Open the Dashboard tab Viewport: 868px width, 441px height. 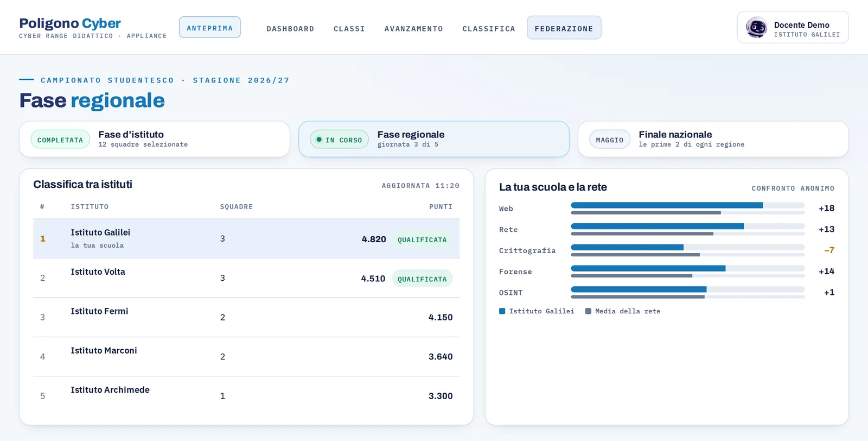coord(290,29)
